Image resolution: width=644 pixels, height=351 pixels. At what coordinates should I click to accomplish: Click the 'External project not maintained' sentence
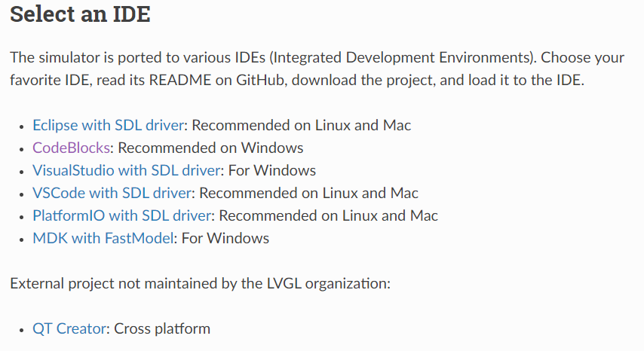click(x=200, y=283)
